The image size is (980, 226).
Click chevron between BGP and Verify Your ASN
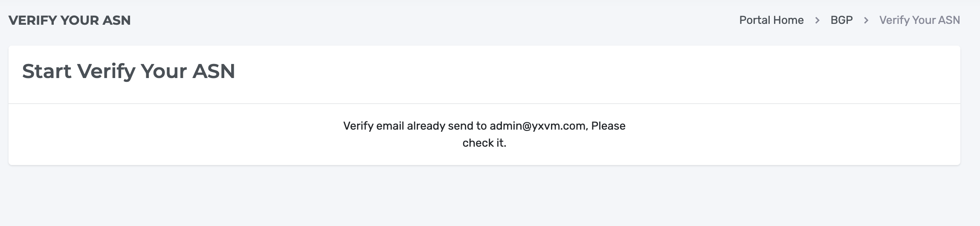tap(866, 20)
